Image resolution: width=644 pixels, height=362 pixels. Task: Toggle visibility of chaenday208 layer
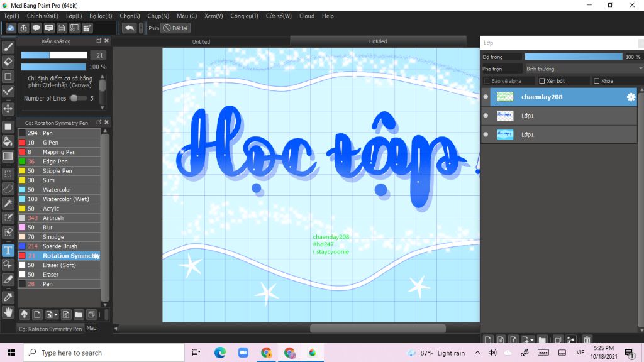pyautogui.click(x=486, y=97)
